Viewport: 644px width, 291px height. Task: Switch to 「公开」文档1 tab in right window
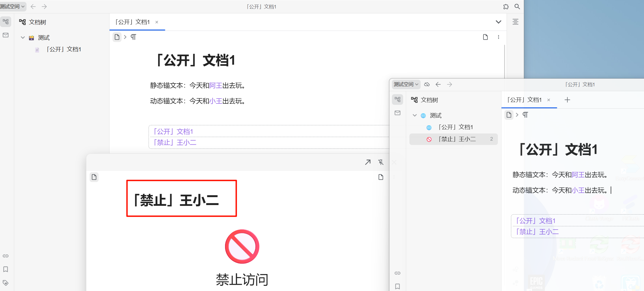coord(524,100)
